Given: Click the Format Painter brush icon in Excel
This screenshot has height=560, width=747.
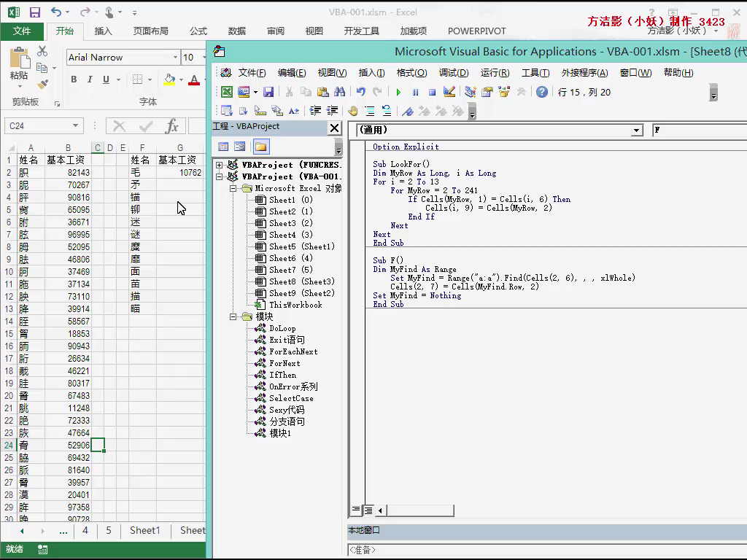Looking at the screenshot, I should (42, 85).
